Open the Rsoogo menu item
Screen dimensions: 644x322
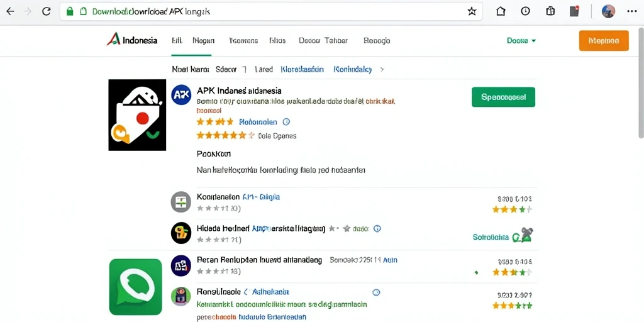(x=377, y=41)
